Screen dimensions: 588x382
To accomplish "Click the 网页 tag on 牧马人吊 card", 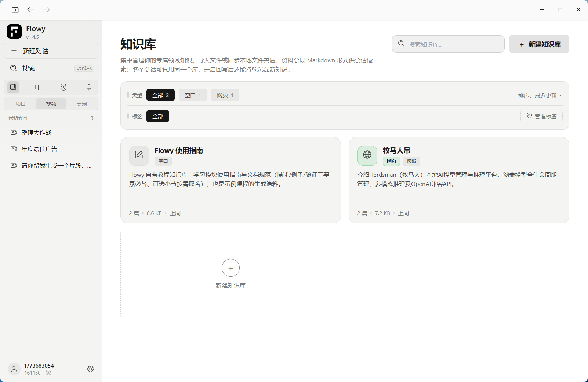I will pyautogui.click(x=391, y=161).
